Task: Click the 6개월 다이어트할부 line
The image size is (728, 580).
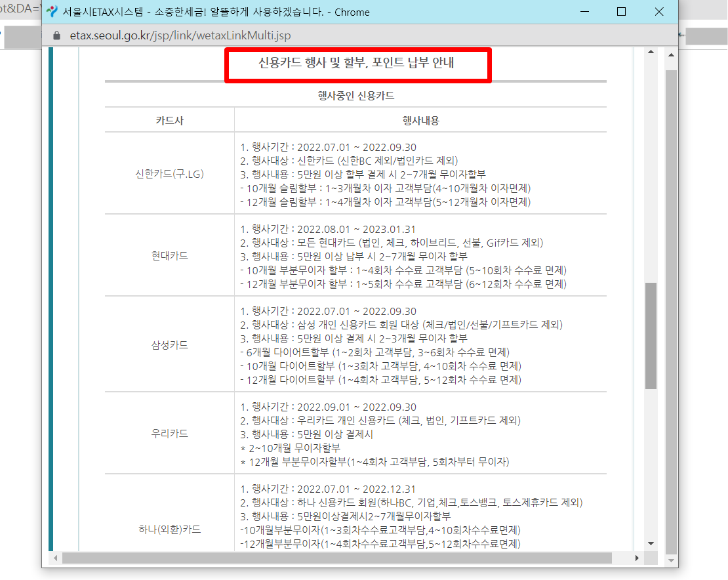Action: (375, 352)
